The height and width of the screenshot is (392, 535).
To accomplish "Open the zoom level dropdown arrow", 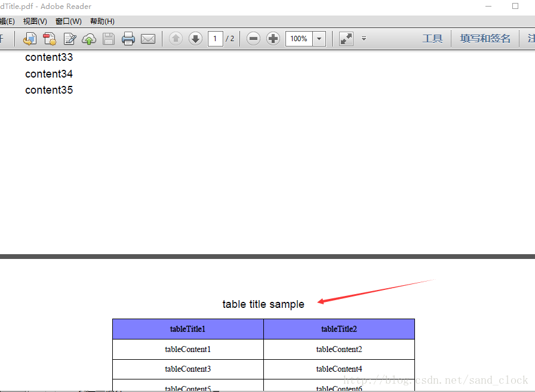I will pyautogui.click(x=319, y=39).
